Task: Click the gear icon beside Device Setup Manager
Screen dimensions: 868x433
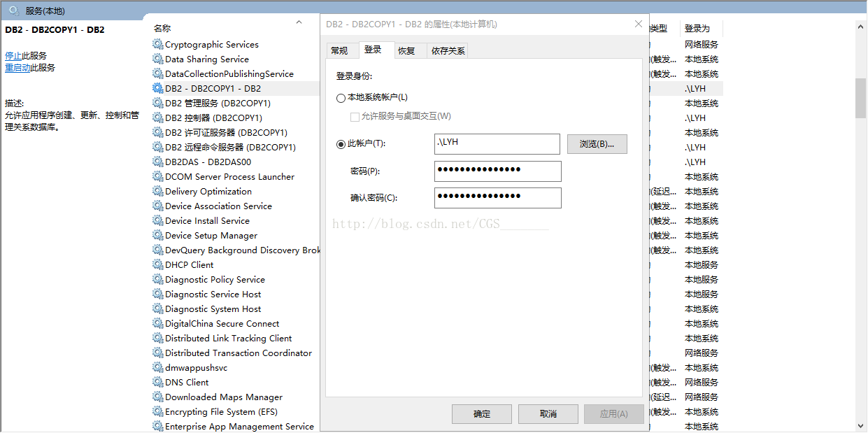Action: point(158,235)
